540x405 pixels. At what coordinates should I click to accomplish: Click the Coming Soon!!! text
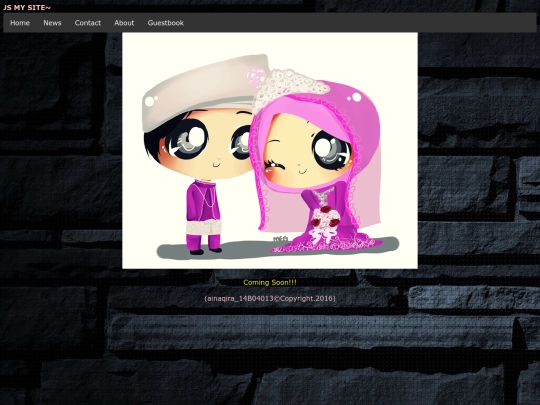[x=270, y=282]
